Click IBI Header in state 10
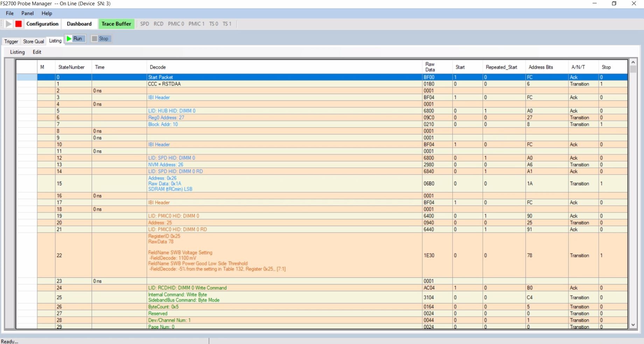This screenshot has height=344, width=644. pyautogui.click(x=159, y=144)
